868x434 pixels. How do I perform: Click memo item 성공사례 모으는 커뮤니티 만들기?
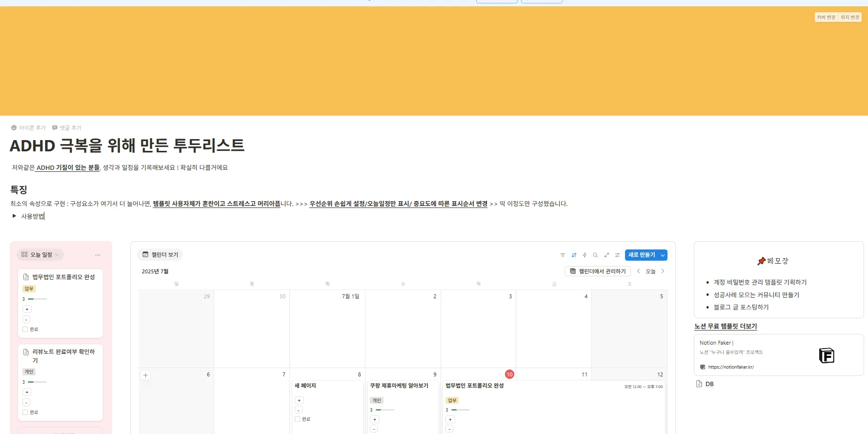pos(756,295)
